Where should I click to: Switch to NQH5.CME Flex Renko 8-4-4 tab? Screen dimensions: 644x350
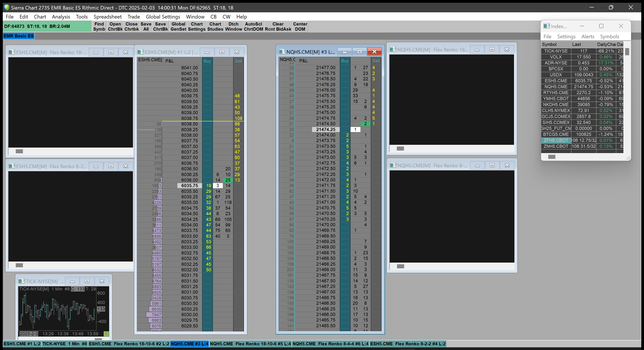330,344
